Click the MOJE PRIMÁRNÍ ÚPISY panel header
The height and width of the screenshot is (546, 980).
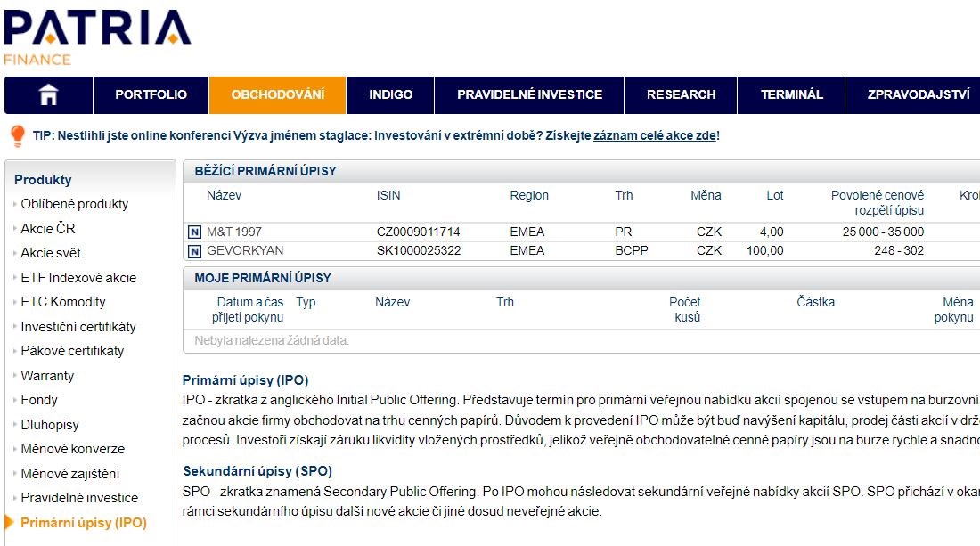[x=267, y=277]
